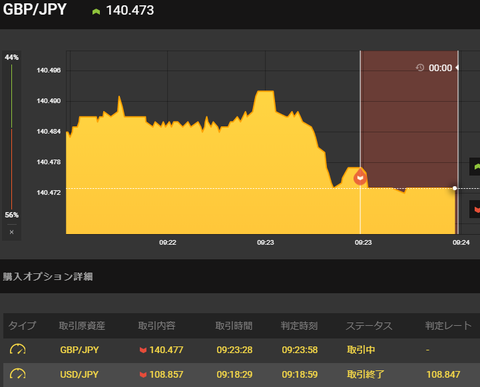Viewport: 480px width, 387px height.
Task: Click GBP/JPY asset in options table
Action: [x=79, y=350]
